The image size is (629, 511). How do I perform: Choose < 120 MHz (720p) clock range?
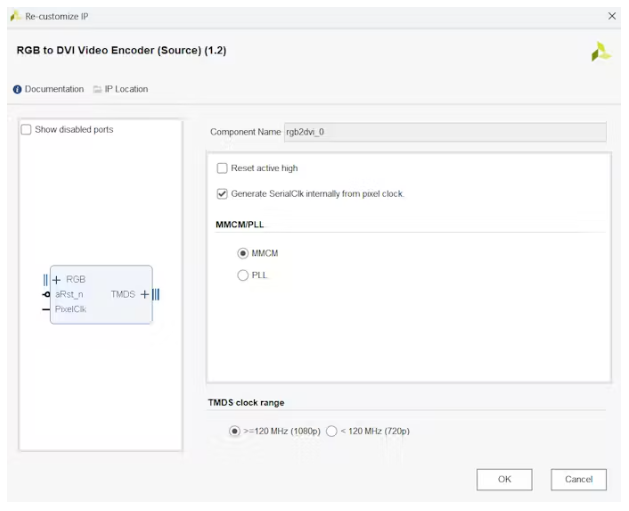click(332, 431)
